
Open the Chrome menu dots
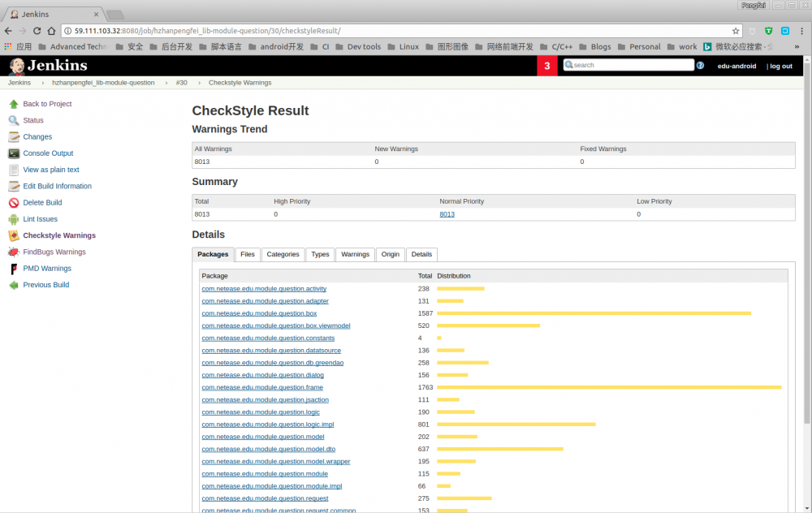[801, 31]
